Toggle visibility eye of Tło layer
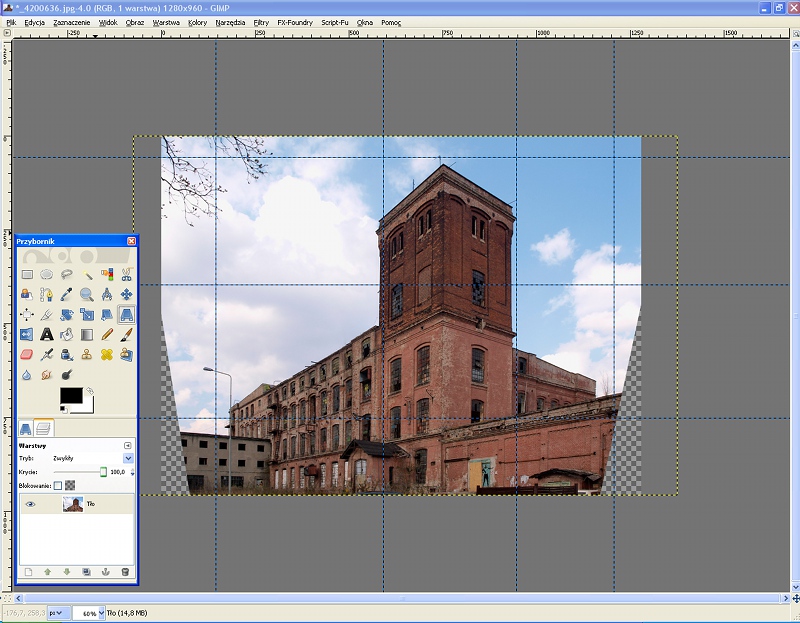This screenshot has width=800, height=623. (30, 504)
